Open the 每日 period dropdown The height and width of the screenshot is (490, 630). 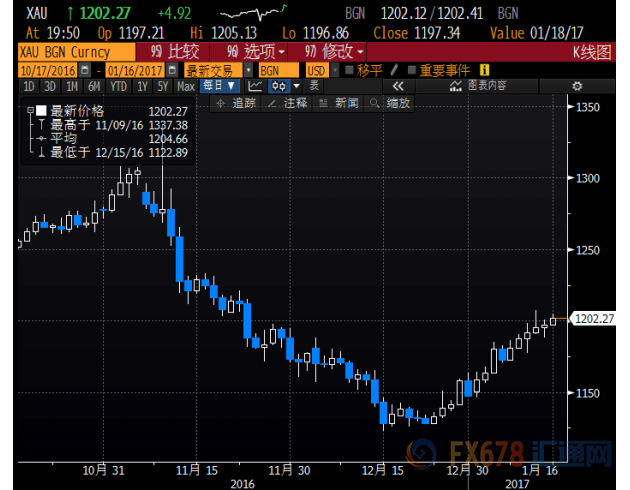[218, 87]
